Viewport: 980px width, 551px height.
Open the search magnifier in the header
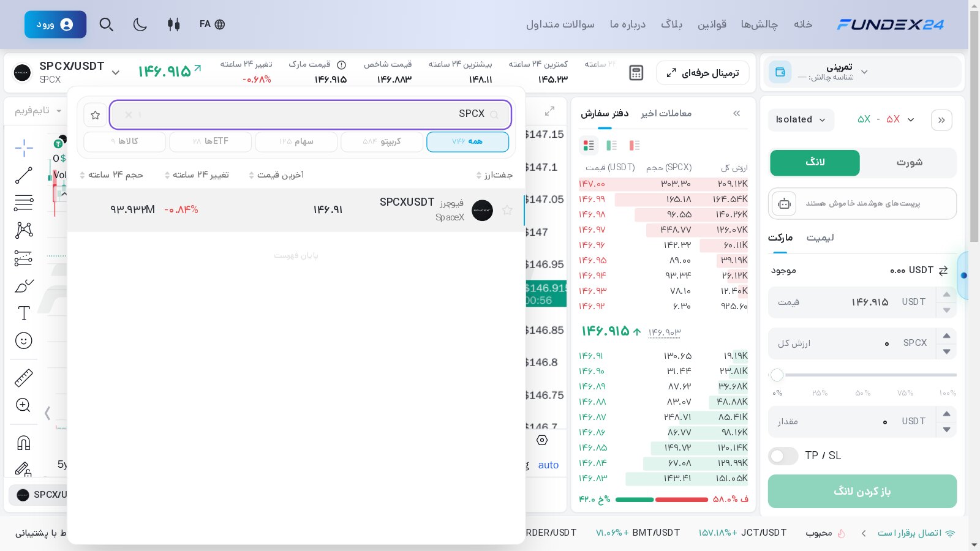tap(107, 24)
